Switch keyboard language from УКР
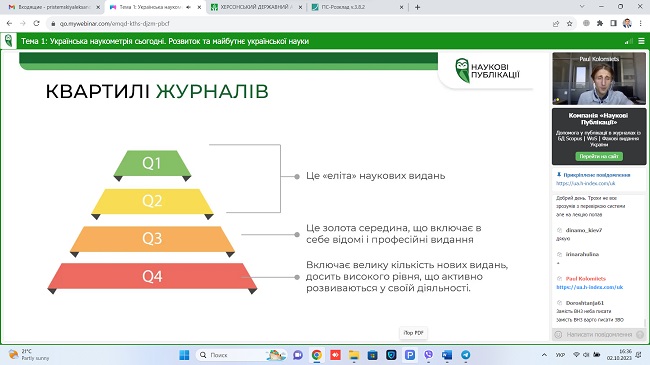 (560, 355)
